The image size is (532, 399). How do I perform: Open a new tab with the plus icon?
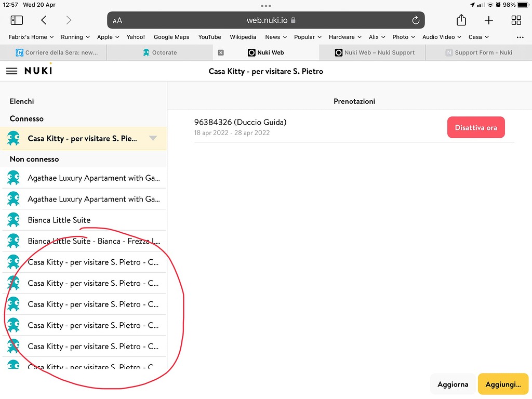[x=488, y=20]
